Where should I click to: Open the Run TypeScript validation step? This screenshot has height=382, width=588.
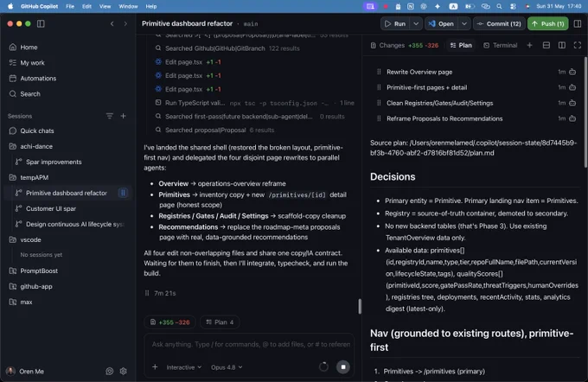[x=254, y=103]
